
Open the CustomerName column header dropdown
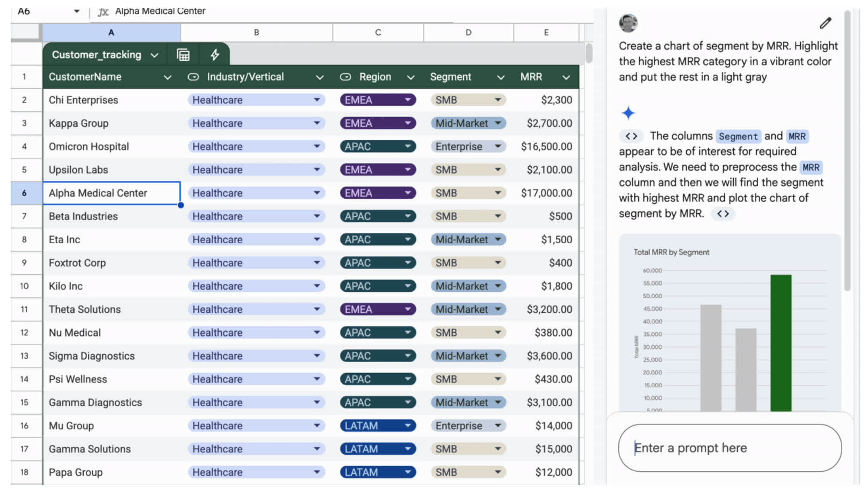168,78
